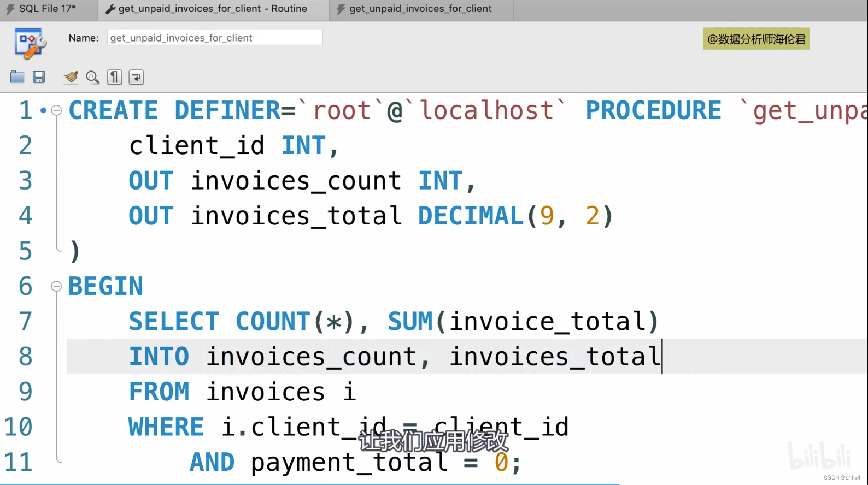
Task: Click COUNT(*) function on line 7
Action: pos(295,321)
